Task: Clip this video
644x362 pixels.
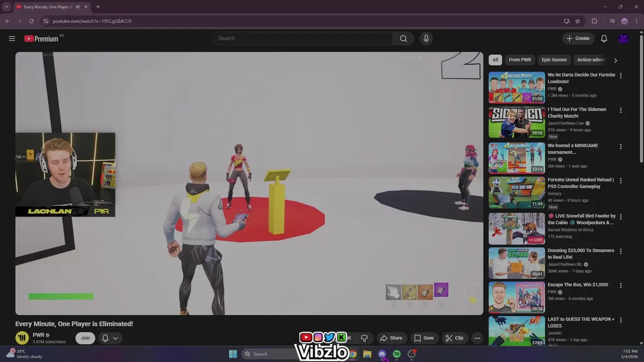Action: click(454, 338)
